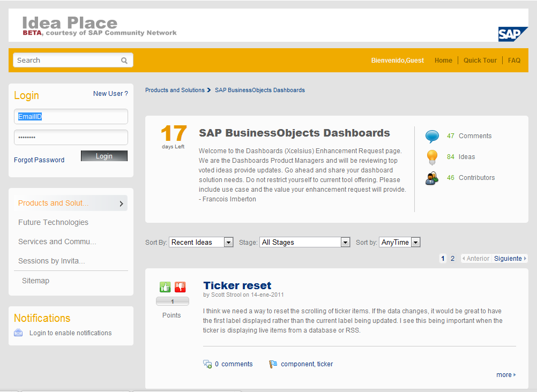
Task: Click the Ideas light bulb icon
Action: 432,157
